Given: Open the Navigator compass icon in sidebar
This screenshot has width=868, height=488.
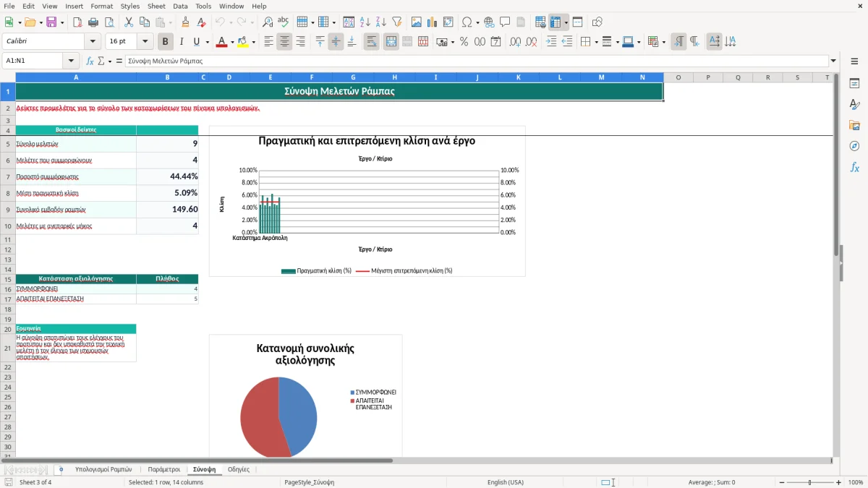Looking at the screenshot, I should point(854,146).
